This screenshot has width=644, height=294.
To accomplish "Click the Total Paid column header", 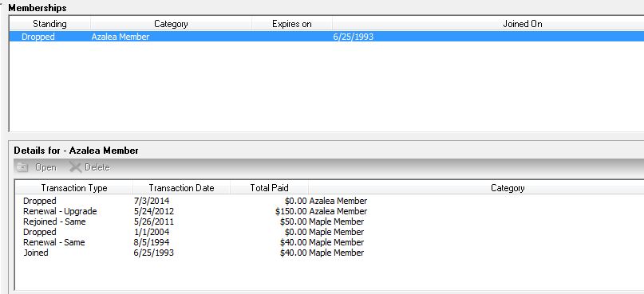I will (x=270, y=188).
